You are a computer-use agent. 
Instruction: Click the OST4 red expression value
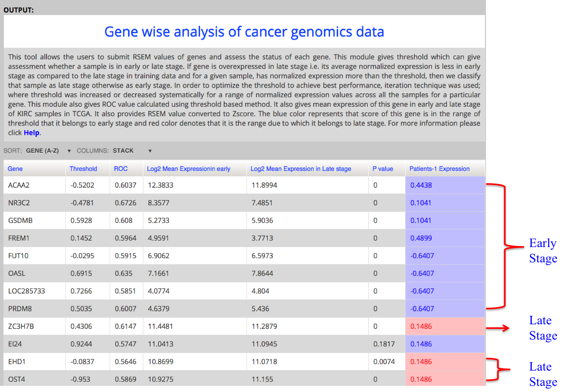[421, 379]
